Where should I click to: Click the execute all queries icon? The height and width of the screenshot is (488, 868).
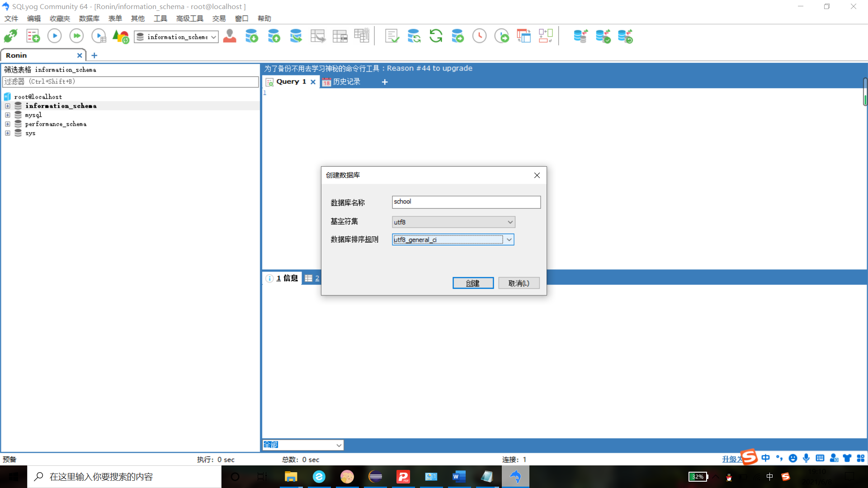coord(76,36)
